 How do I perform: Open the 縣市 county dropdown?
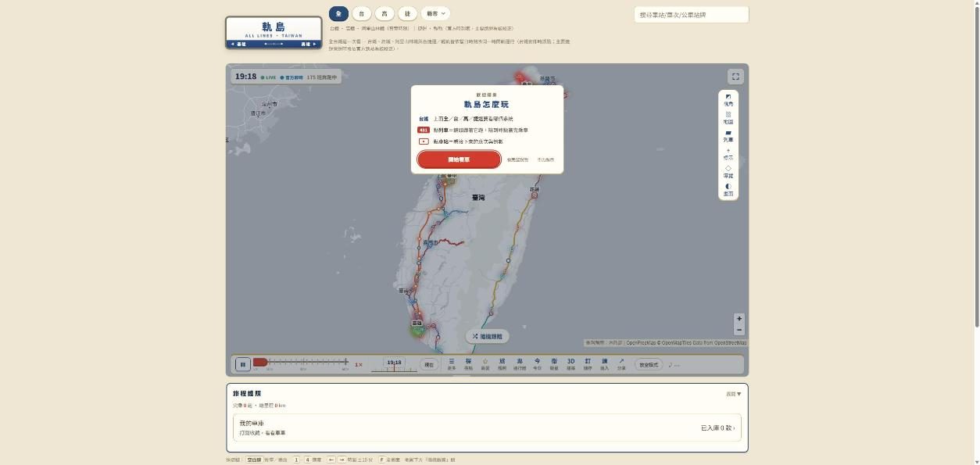tap(435, 13)
